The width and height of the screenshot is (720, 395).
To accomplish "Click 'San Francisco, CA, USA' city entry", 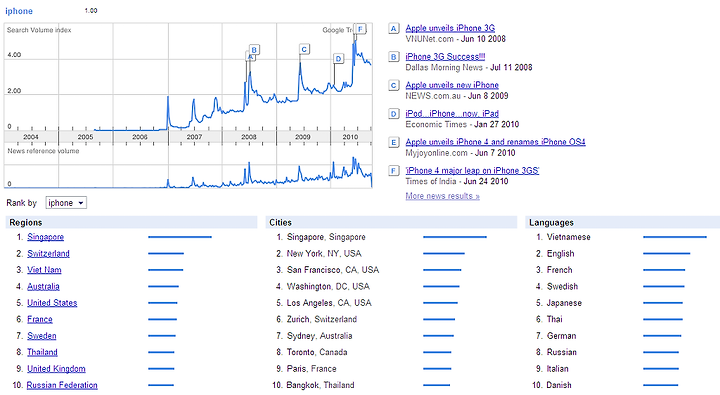I will [333, 270].
